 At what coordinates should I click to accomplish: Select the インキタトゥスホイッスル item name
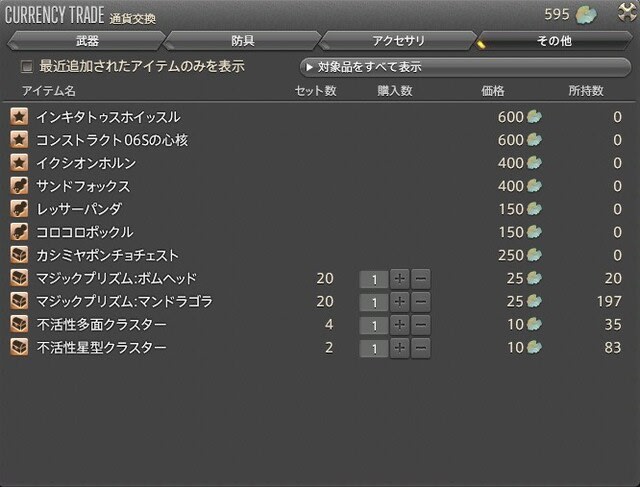108,117
